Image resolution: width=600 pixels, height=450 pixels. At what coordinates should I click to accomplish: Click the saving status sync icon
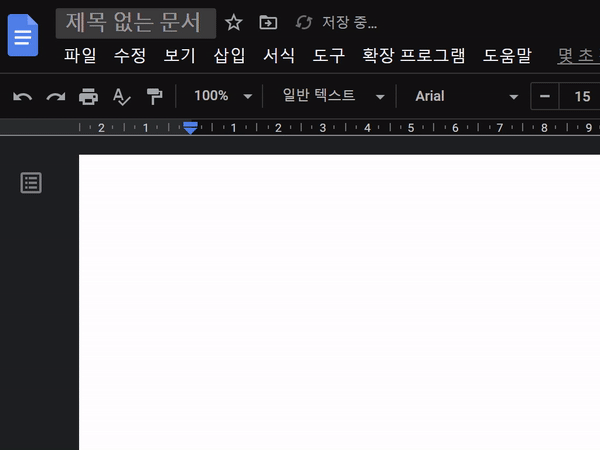tap(304, 22)
